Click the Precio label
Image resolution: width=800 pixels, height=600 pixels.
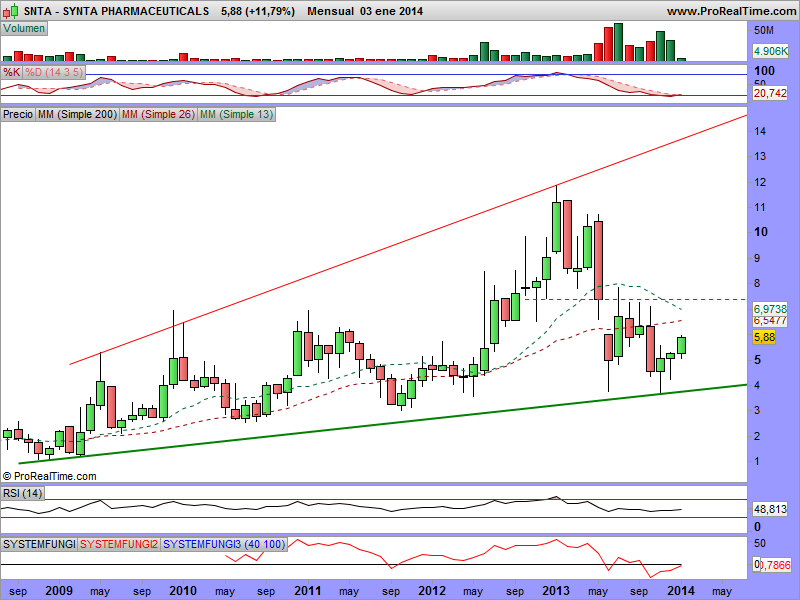(x=18, y=114)
